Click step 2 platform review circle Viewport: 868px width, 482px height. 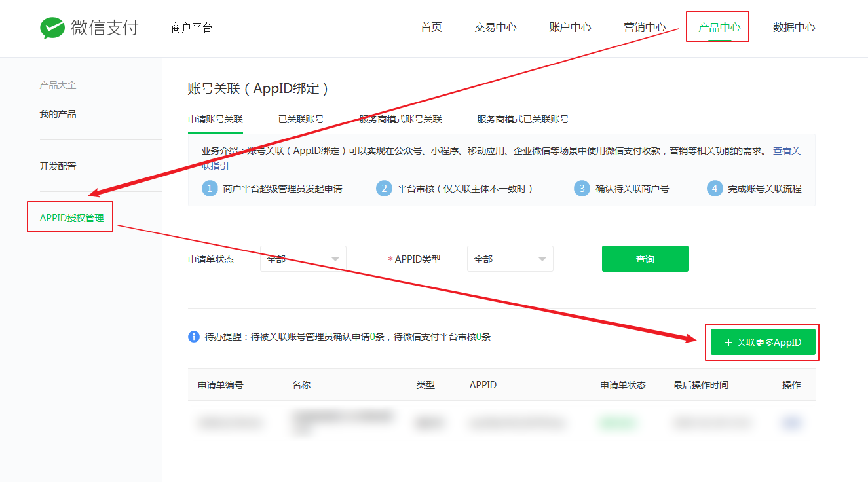[x=384, y=189]
